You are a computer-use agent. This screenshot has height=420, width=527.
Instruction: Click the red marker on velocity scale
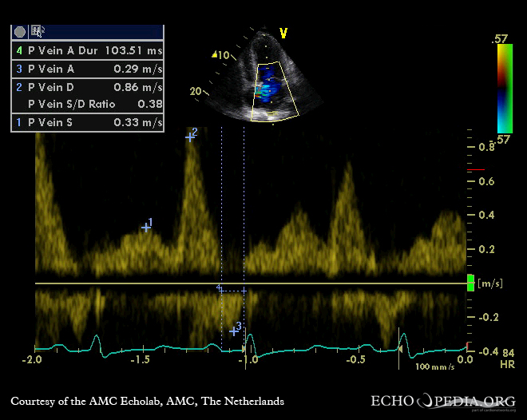click(476, 171)
